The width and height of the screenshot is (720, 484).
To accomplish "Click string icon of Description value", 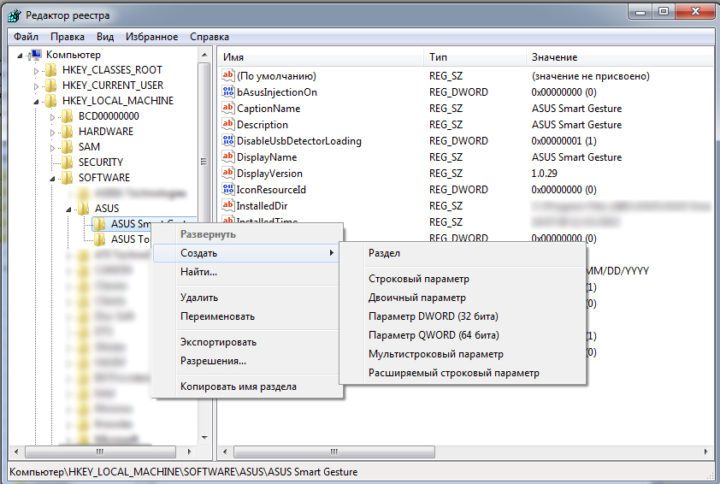I will pos(228,124).
